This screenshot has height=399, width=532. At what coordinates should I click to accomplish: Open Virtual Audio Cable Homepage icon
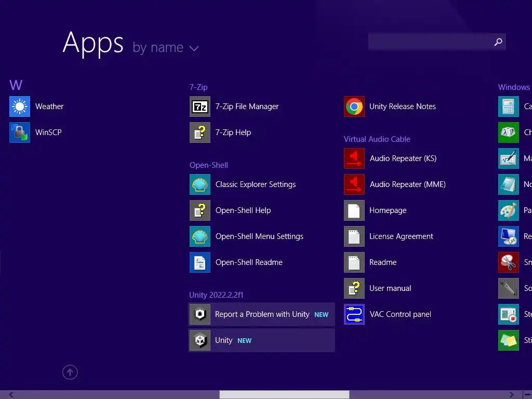354,210
